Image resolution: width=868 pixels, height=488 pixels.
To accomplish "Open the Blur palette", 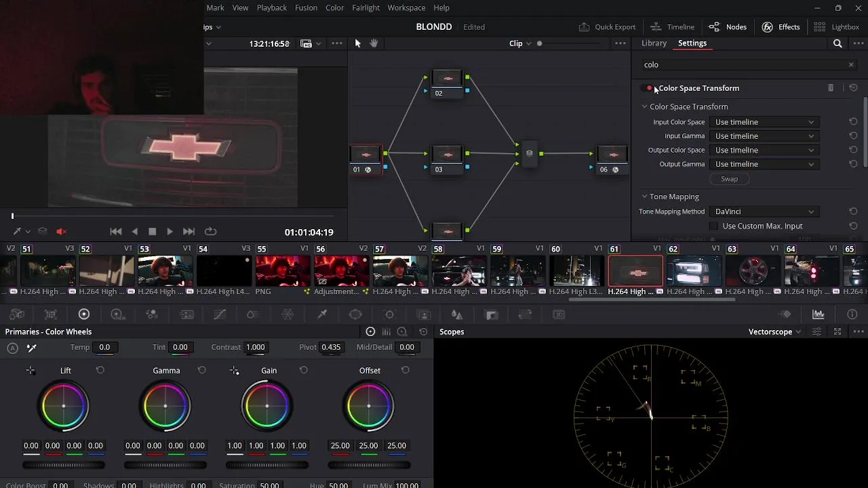I will coord(457,314).
